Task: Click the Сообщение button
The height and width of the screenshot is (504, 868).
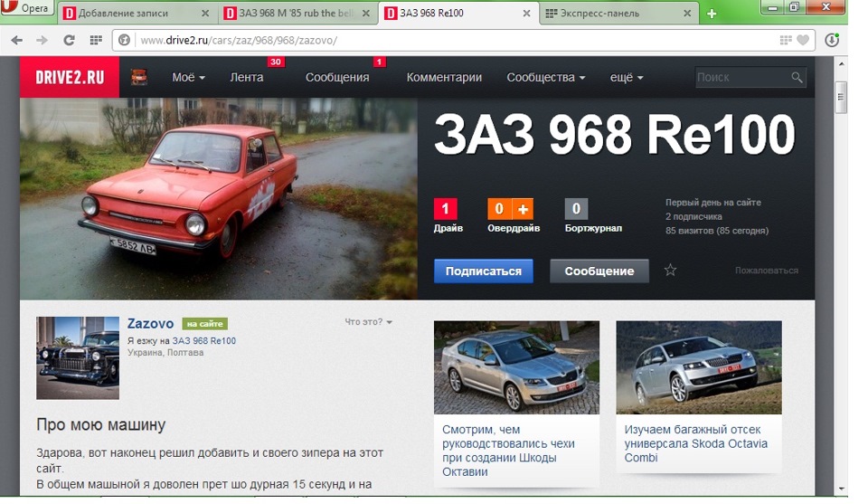Action: click(x=599, y=271)
